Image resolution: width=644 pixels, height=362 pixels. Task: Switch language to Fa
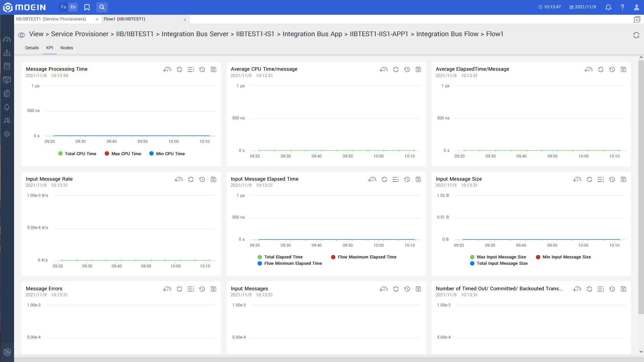[63, 7]
